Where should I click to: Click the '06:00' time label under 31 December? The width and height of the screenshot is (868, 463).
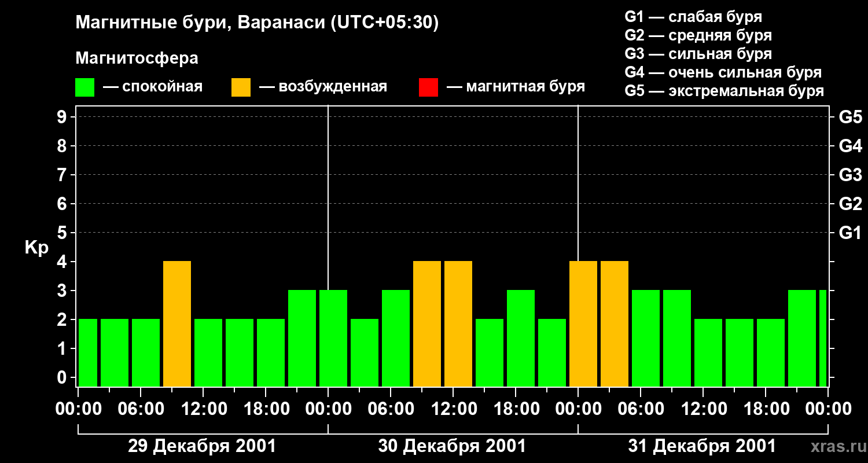641,409
